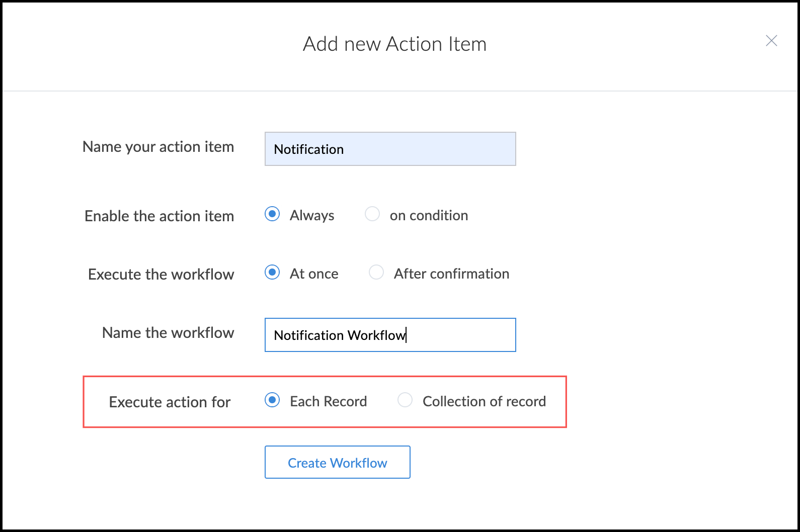The image size is (800, 532).
Task: Click the 'Execute action for' label
Action: (170, 402)
